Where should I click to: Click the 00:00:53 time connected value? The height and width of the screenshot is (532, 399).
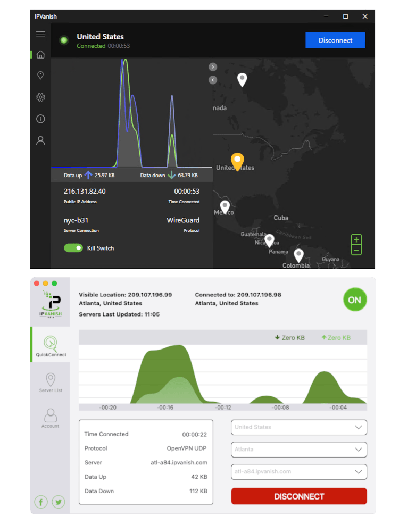(x=187, y=192)
